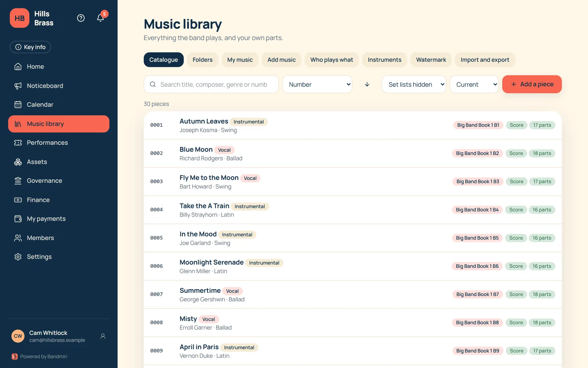588x368 pixels.
Task: Click the Finance banknote icon
Action: 18,200
